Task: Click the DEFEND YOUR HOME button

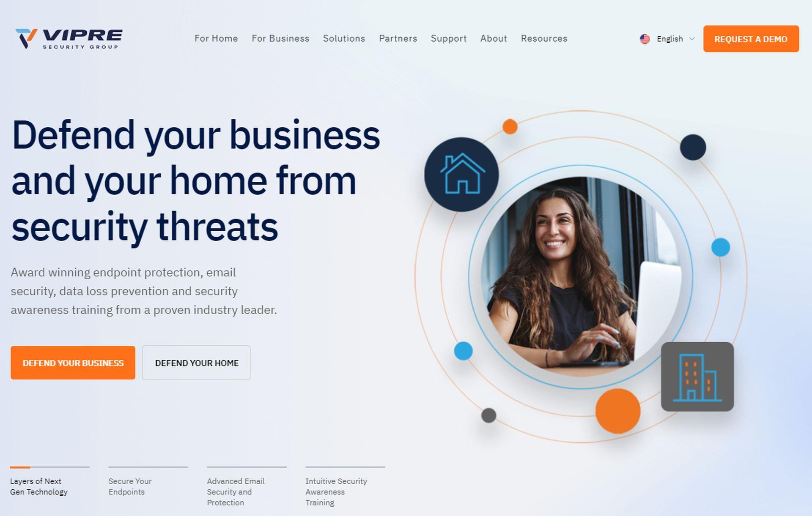Action: click(x=197, y=363)
